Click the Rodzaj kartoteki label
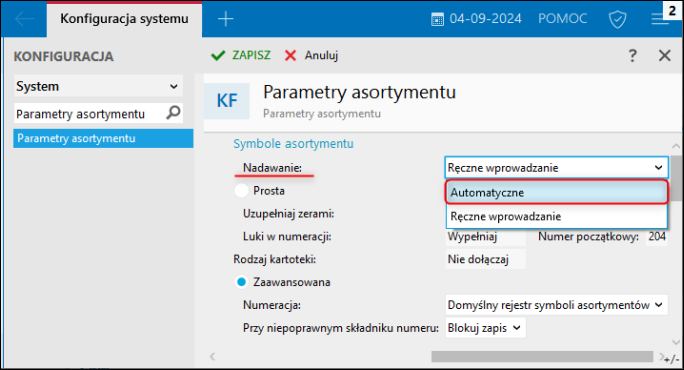Viewport: 684px width, 370px height. point(274,259)
